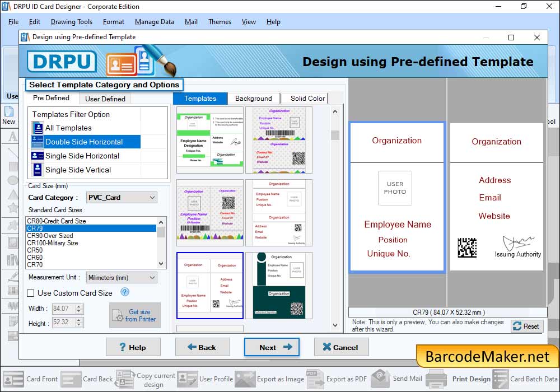Open the Measurement Unit dropdown
Screen dimensions: 560x392
(122, 277)
